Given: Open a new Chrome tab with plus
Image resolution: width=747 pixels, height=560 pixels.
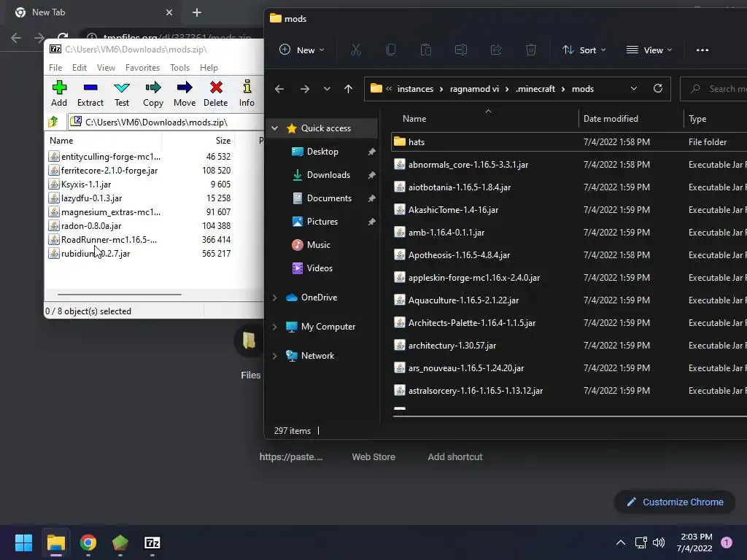Looking at the screenshot, I should pyautogui.click(x=197, y=12).
